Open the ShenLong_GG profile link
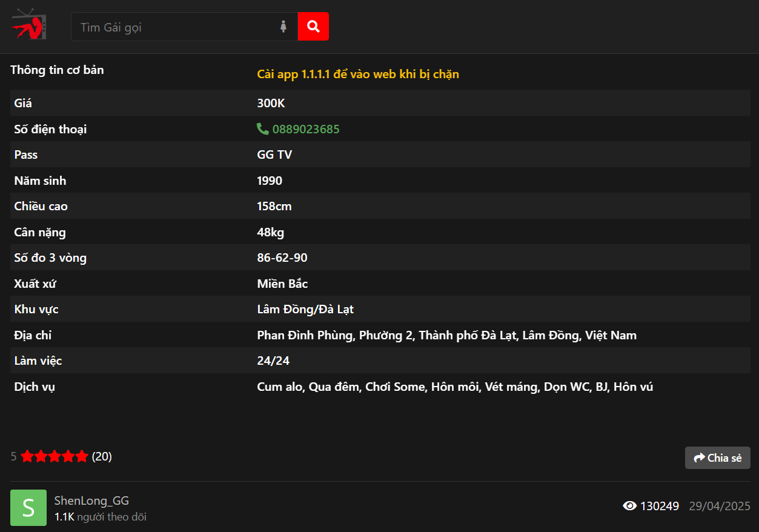The image size is (759, 532). (x=91, y=500)
